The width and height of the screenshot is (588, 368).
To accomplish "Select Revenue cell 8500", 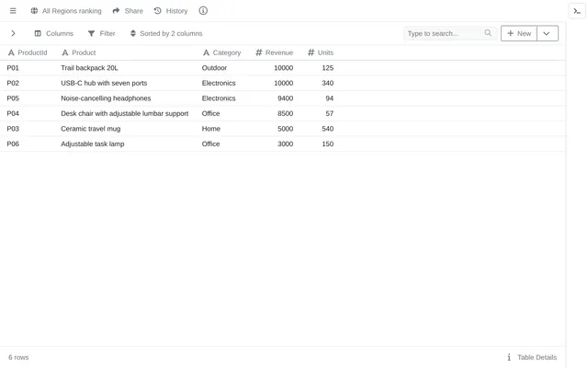I will [286, 113].
